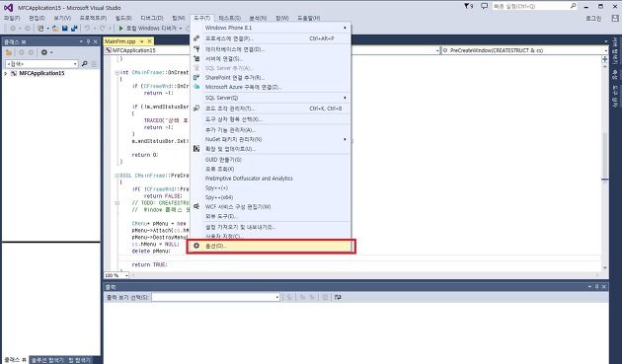The height and width of the screenshot is (364, 622).
Task: Click the Connect to Database plug icon
Action: point(196,49)
